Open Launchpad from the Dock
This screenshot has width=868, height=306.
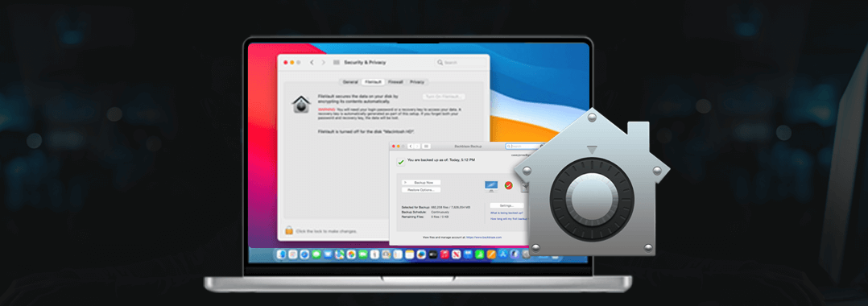[x=293, y=254]
